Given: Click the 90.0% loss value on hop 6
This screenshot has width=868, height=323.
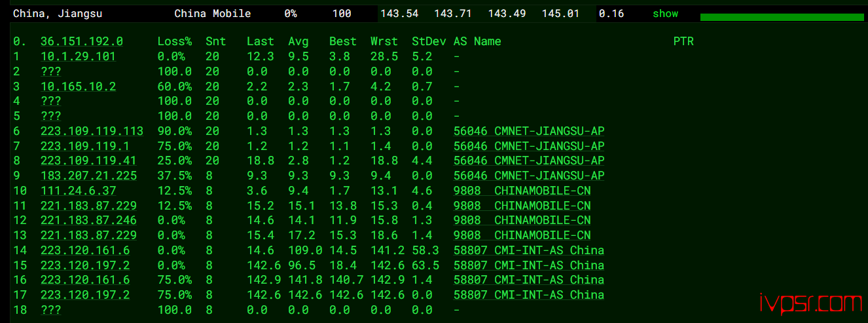Looking at the screenshot, I should [x=175, y=131].
